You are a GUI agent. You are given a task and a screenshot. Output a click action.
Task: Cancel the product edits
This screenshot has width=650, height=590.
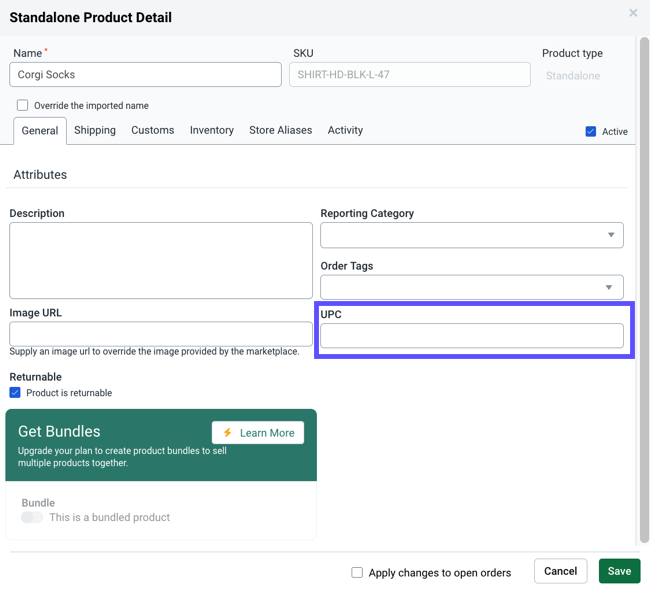560,571
